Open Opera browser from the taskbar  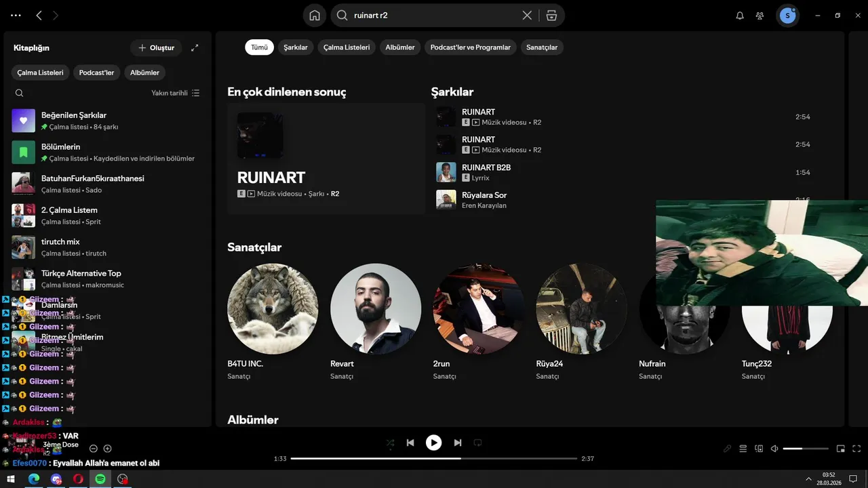[x=78, y=479]
